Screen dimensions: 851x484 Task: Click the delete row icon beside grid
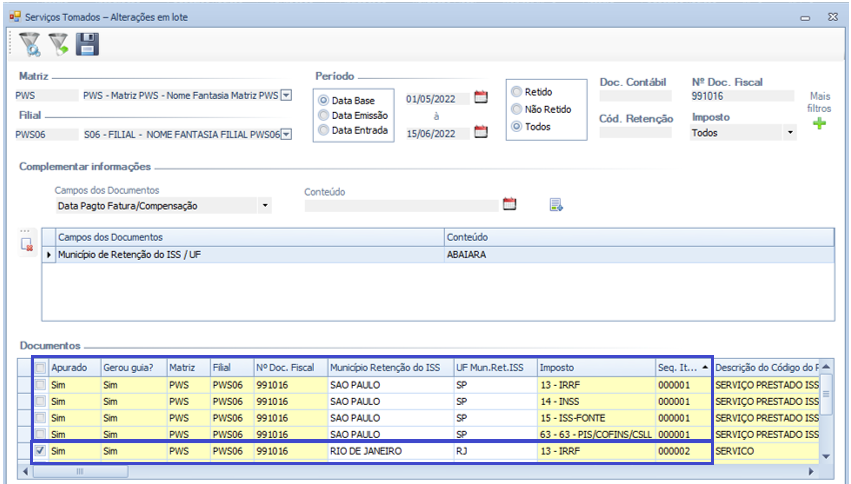point(28,243)
